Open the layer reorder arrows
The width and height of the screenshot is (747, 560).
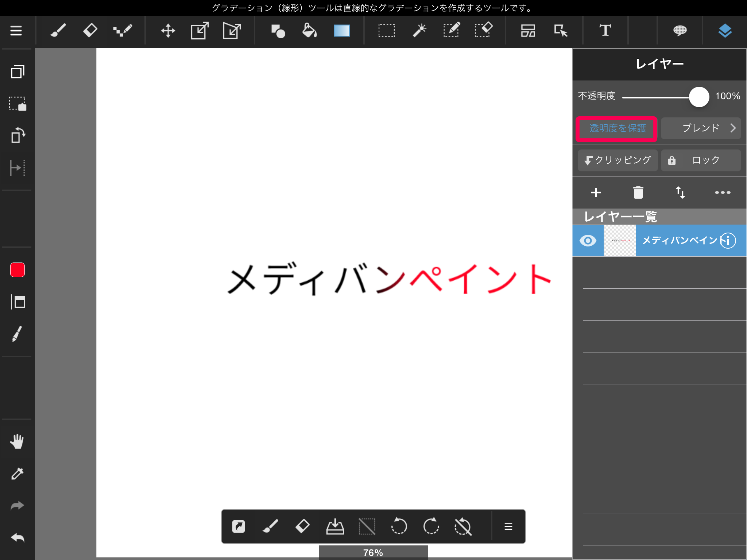(681, 192)
